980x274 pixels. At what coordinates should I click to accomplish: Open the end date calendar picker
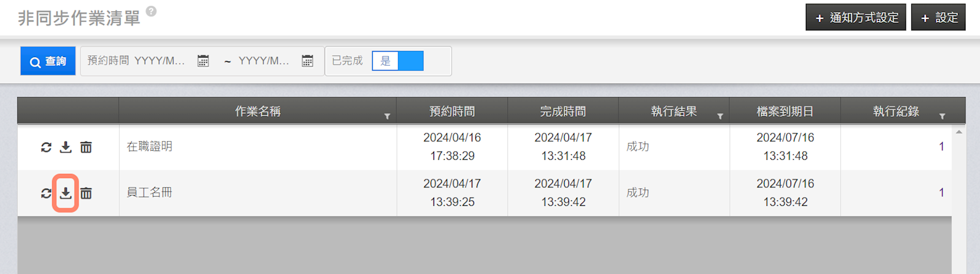(307, 61)
